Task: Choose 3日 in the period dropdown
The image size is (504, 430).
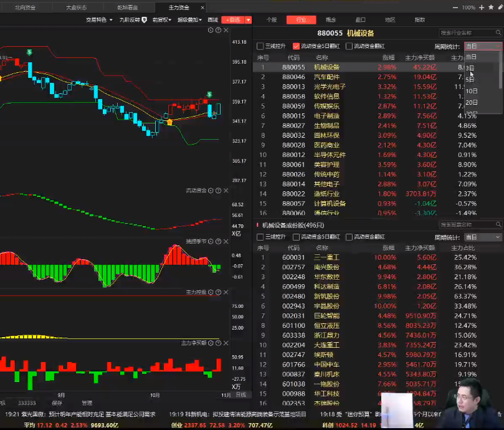Action: pyautogui.click(x=470, y=68)
